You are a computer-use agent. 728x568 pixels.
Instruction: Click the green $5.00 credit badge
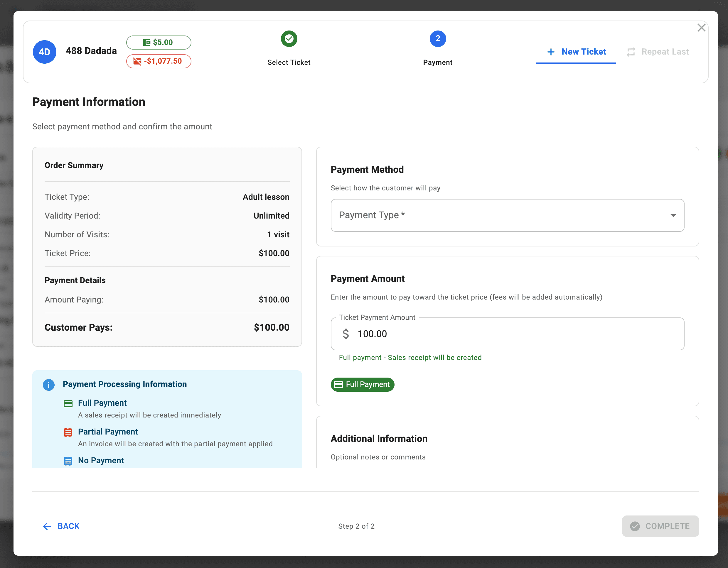tap(159, 42)
